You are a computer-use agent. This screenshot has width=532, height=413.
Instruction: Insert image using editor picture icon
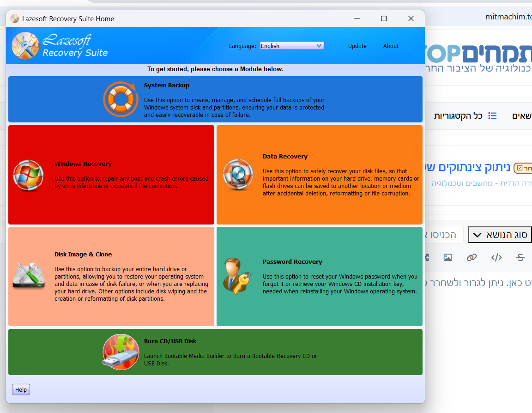pos(447,258)
